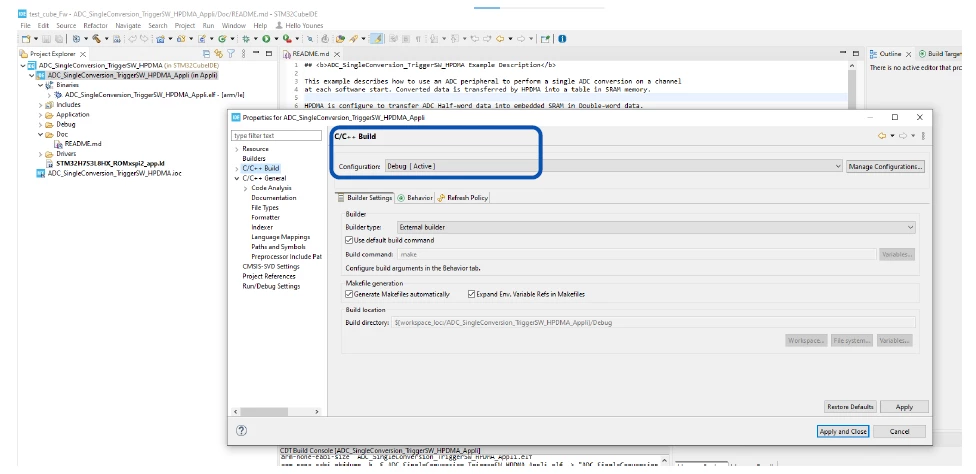
Task: Minimize the README editor area
Action: click(843, 53)
